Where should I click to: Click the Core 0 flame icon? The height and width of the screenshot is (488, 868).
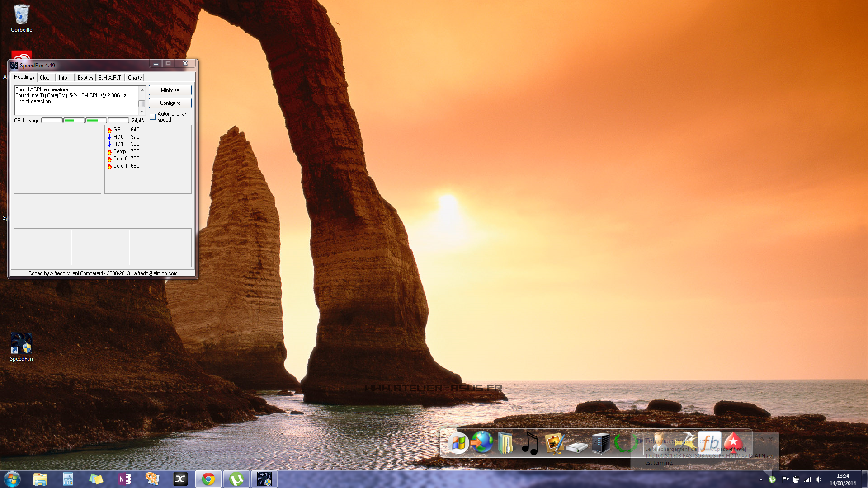(x=109, y=159)
